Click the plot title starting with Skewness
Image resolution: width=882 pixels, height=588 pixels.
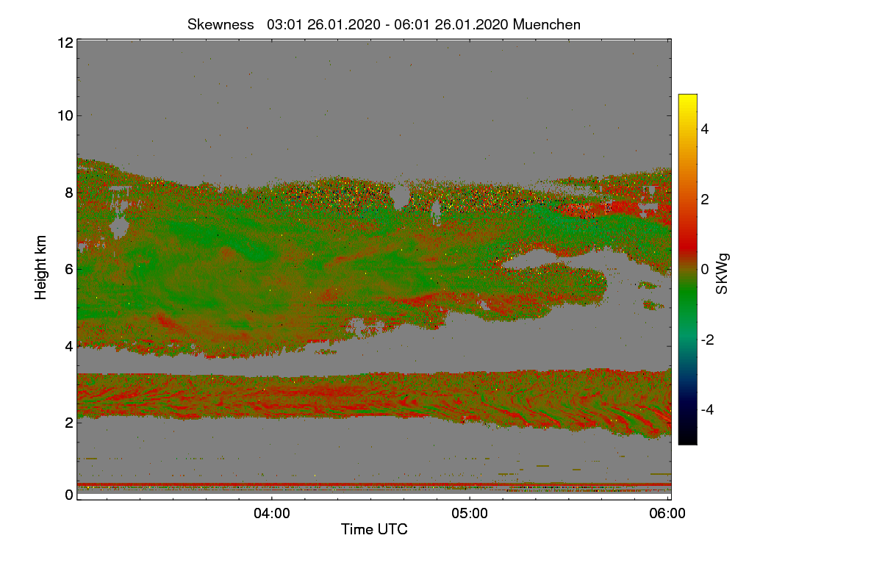(384, 24)
